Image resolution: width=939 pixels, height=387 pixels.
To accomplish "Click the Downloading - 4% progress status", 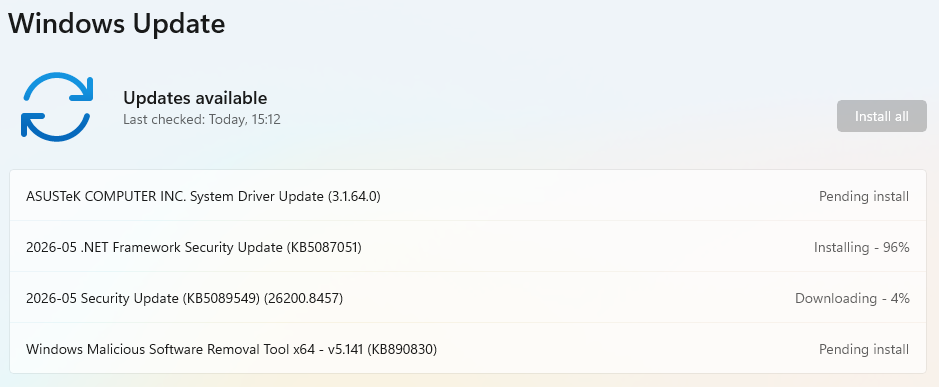I will tap(852, 298).
